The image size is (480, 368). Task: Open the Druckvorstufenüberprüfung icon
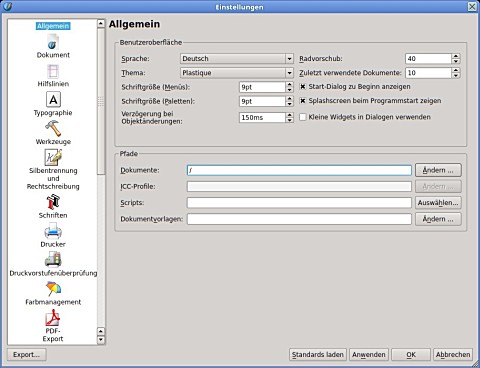click(53, 260)
